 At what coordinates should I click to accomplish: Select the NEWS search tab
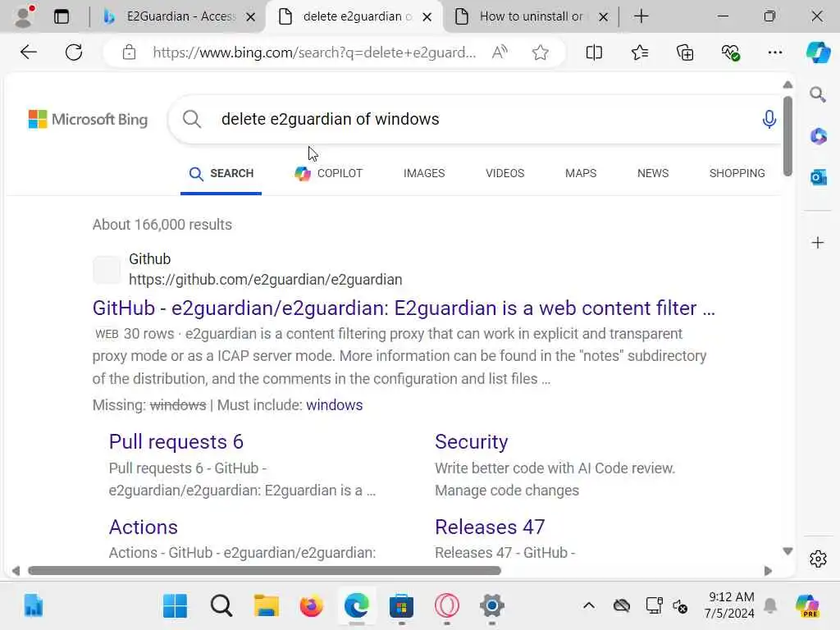(652, 173)
